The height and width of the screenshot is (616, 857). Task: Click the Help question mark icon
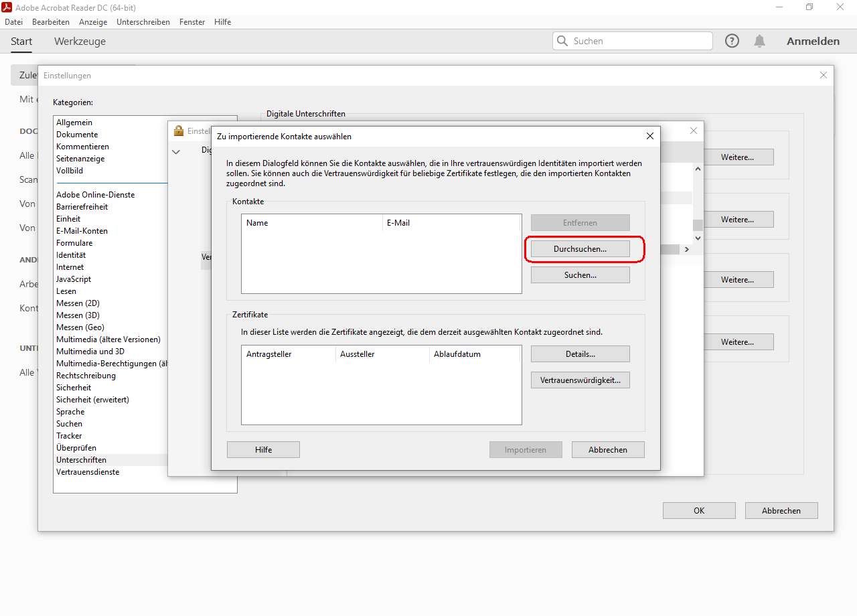click(732, 41)
